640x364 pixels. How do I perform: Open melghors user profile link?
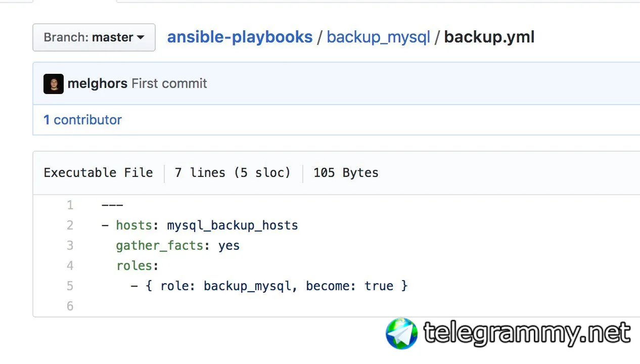click(x=98, y=83)
